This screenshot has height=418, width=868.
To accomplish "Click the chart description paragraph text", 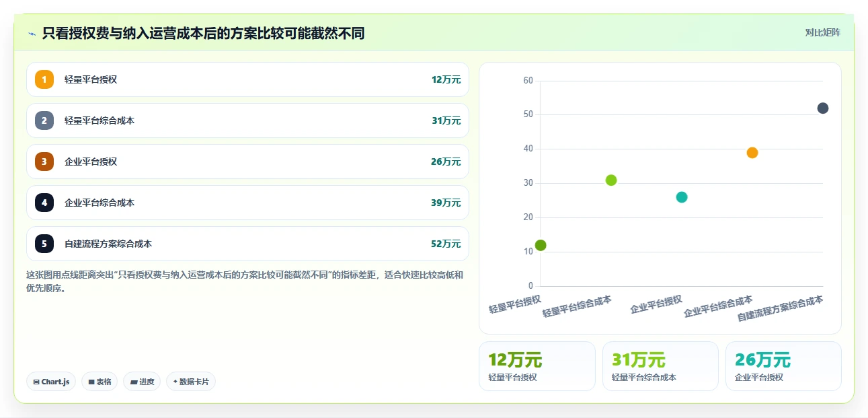I will (x=245, y=281).
